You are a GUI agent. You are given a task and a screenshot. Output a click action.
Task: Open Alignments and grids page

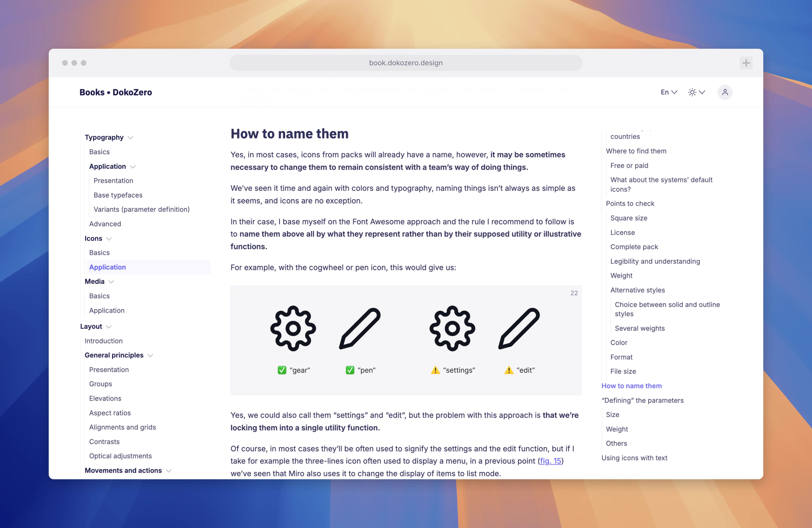(x=122, y=427)
